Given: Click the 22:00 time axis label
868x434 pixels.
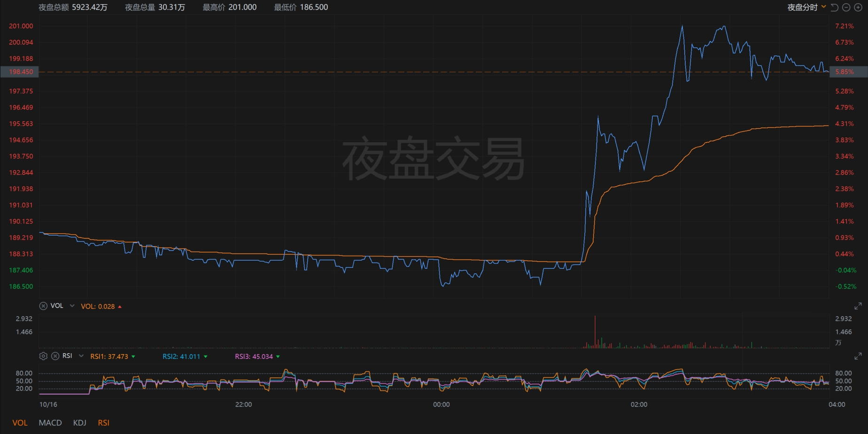Looking at the screenshot, I should [243, 404].
